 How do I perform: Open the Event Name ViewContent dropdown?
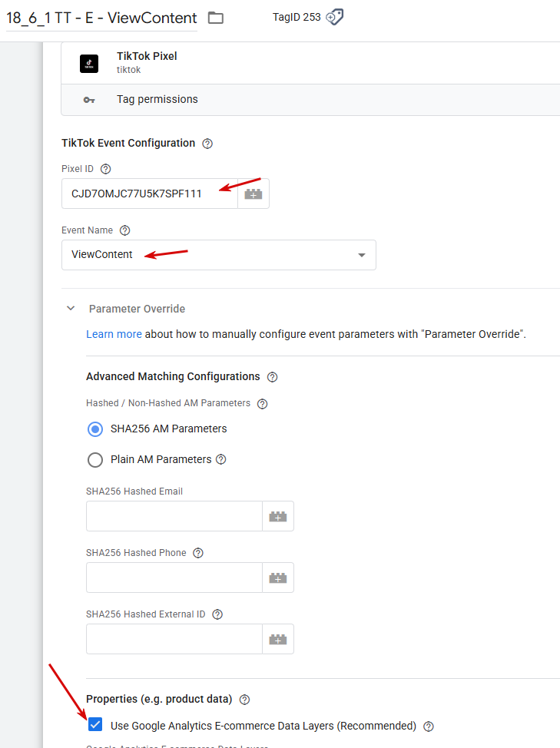click(219, 255)
